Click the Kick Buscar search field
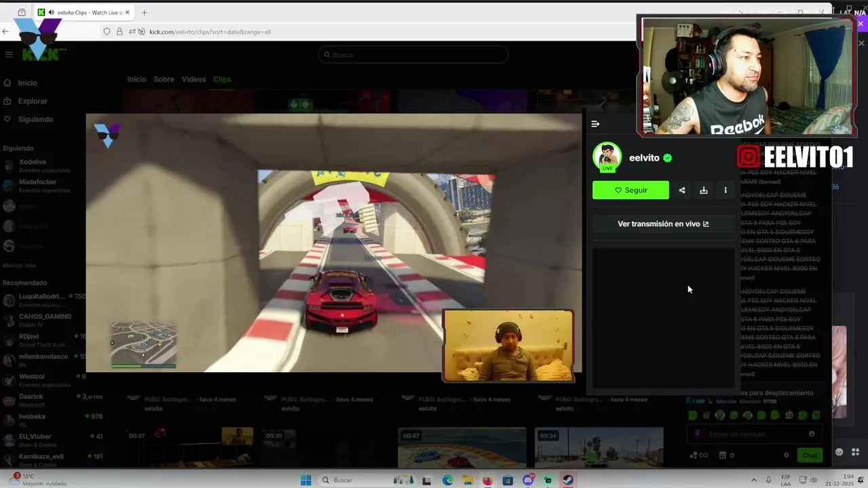The image size is (868, 488). tap(414, 55)
